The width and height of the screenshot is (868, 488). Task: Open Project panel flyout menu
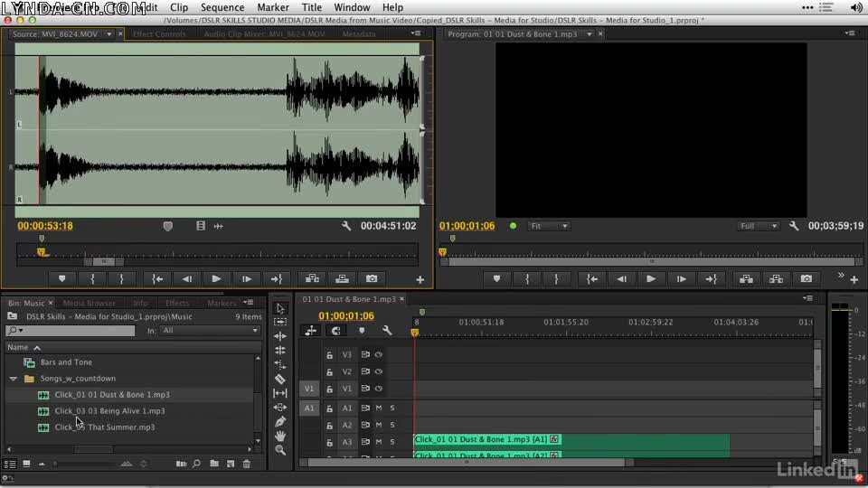(x=249, y=303)
